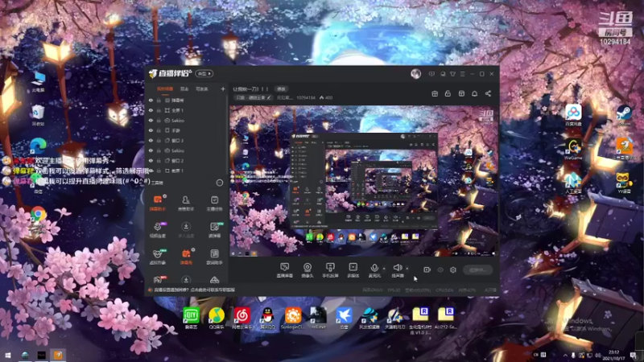Click the padlock icon in room toolbar
The width and height of the screenshot is (644, 362).
[448, 93]
